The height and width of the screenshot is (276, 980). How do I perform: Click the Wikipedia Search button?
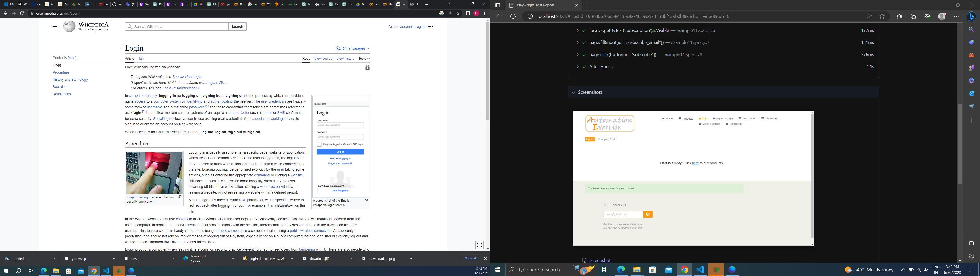point(237,27)
